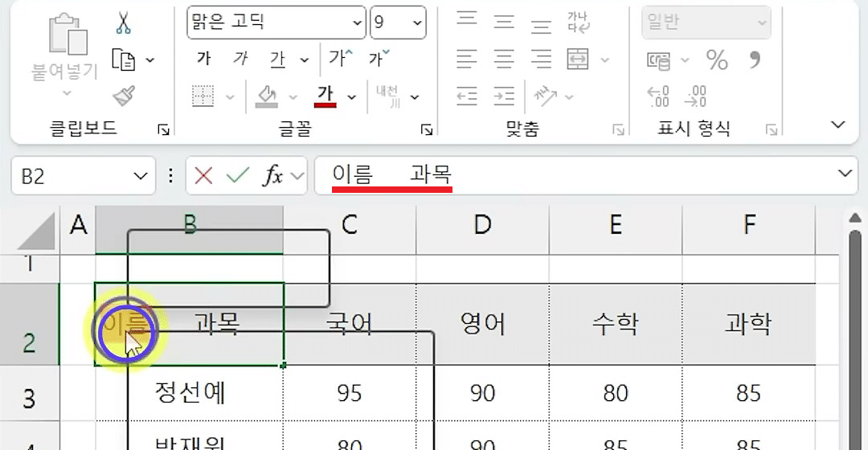Open the 표시 형식 dialog launcher
868x450 pixels.
(771, 130)
